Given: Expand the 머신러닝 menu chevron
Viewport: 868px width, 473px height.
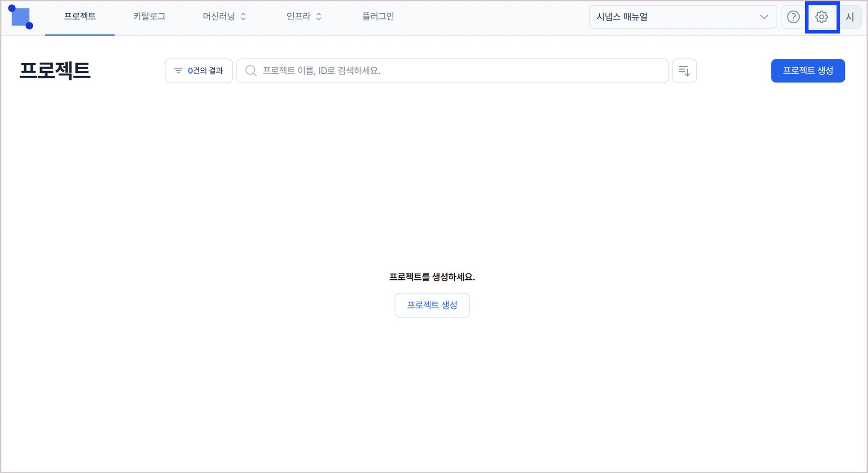Looking at the screenshot, I should [243, 17].
